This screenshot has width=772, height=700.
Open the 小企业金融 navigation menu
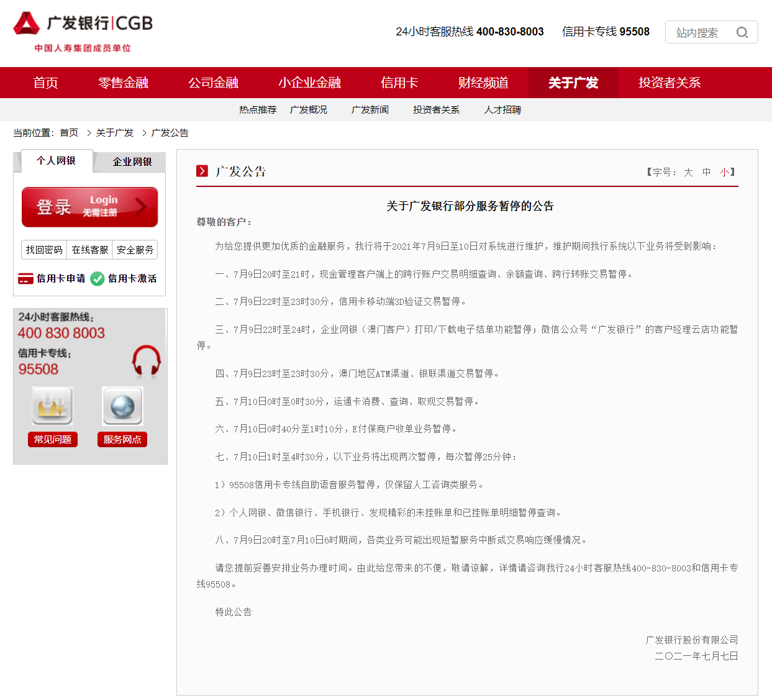[309, 83]
